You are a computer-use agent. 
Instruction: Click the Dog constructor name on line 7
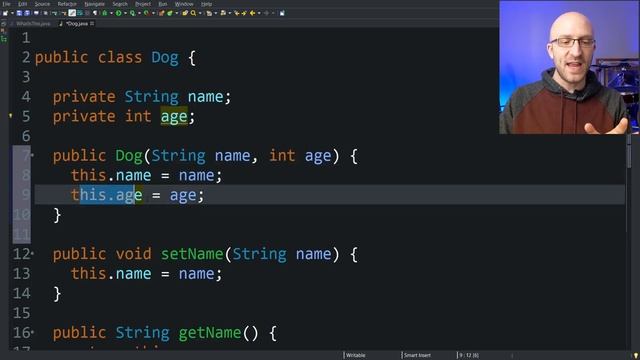[129, 156]
